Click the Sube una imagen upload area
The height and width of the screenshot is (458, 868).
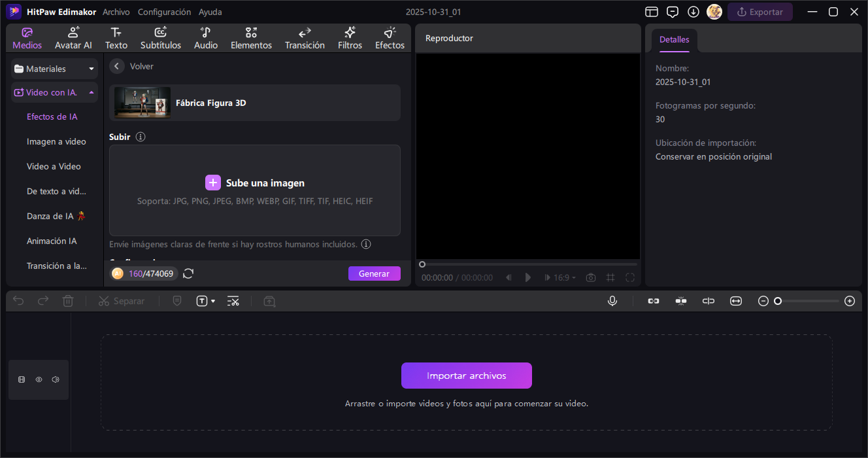pyautogui.click(x=255, y=190)
